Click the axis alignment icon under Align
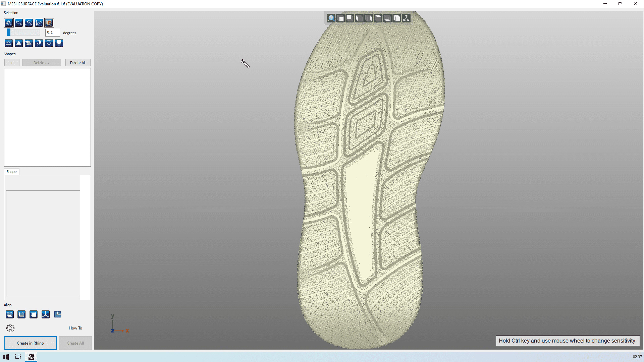 [46, 314]
